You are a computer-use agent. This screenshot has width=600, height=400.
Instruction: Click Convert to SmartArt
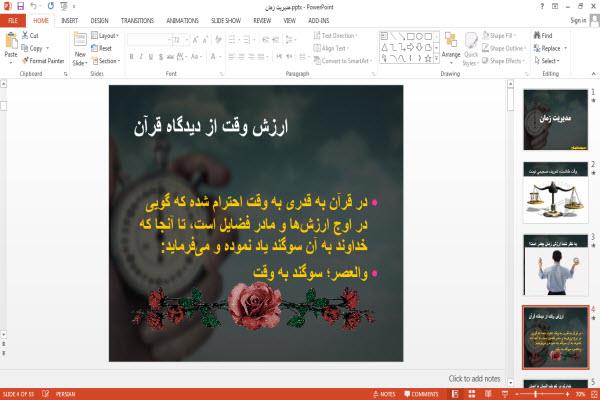(x=343, y=60)
